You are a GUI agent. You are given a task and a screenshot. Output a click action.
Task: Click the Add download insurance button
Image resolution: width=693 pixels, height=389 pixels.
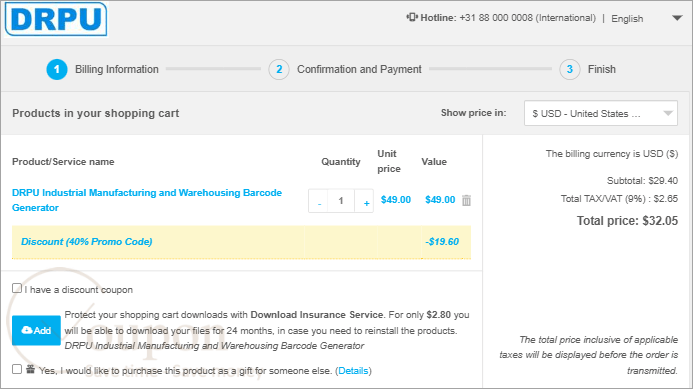36,330
